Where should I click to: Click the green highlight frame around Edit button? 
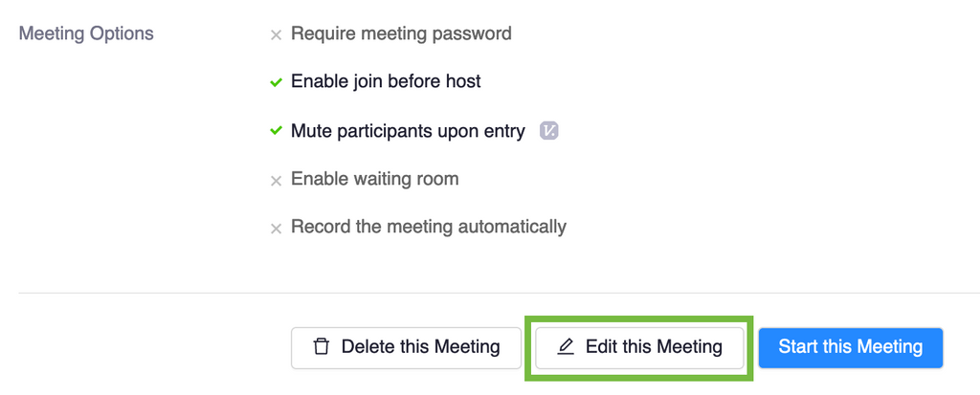coord(639,318)
